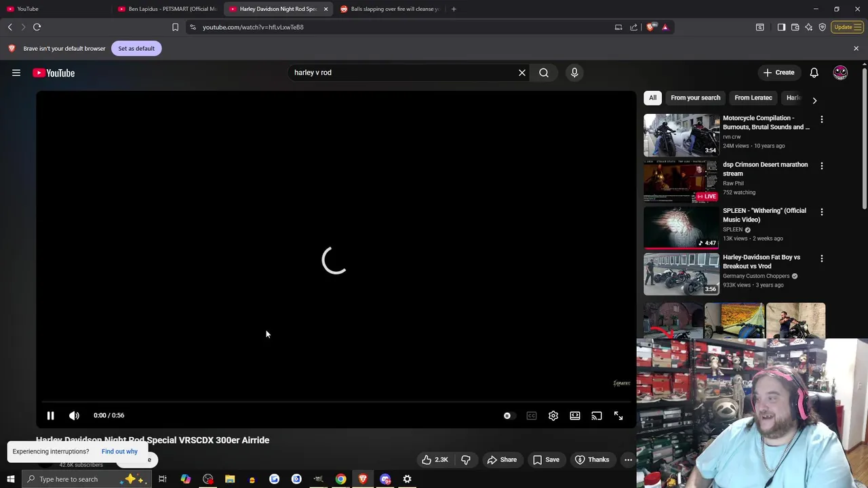Save video to a playlist
The width and height of the screenshot is (868, 488).
[546, 460]
